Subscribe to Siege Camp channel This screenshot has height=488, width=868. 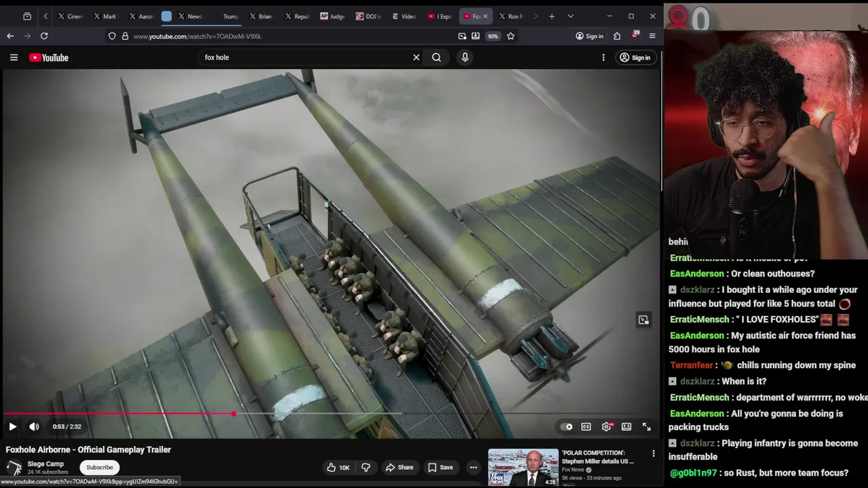(100, 467)
